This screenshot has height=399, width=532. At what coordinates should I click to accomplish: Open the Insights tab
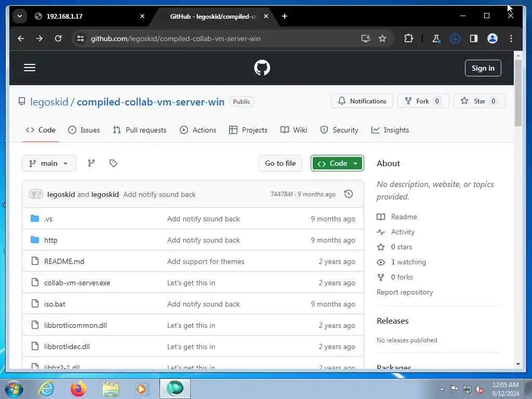(x=390, y=130)
